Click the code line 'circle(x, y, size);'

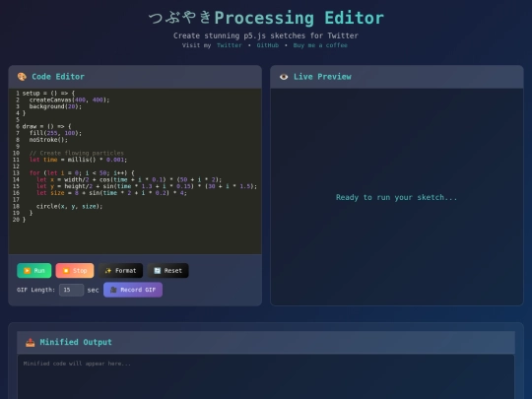pos(69,206)
